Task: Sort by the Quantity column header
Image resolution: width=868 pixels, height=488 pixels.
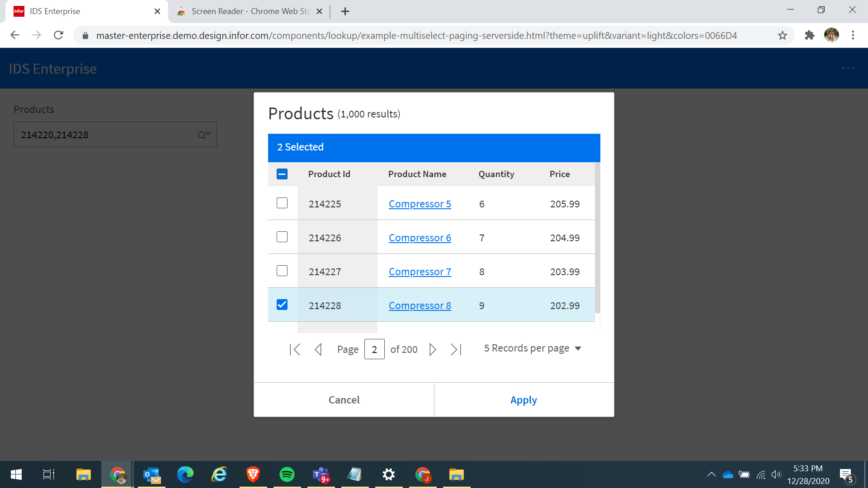Action: 496,174
